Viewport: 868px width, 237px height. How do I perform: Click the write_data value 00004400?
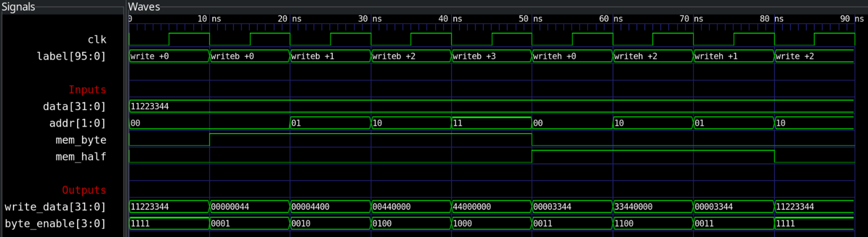pyautogui.click(x=330, y=207)
